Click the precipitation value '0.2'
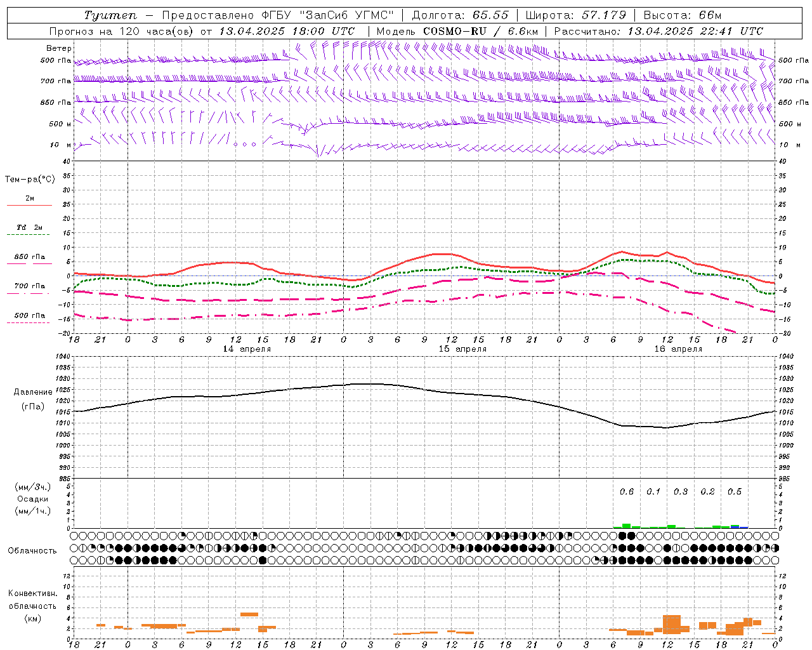Screen dimensions: 812x650 tap(707, 492)
